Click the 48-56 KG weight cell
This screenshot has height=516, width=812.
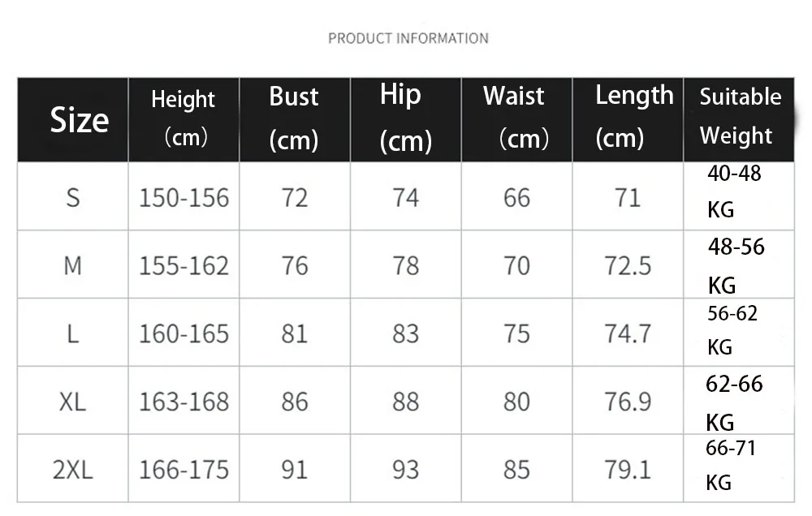click(x=736, y=265)
